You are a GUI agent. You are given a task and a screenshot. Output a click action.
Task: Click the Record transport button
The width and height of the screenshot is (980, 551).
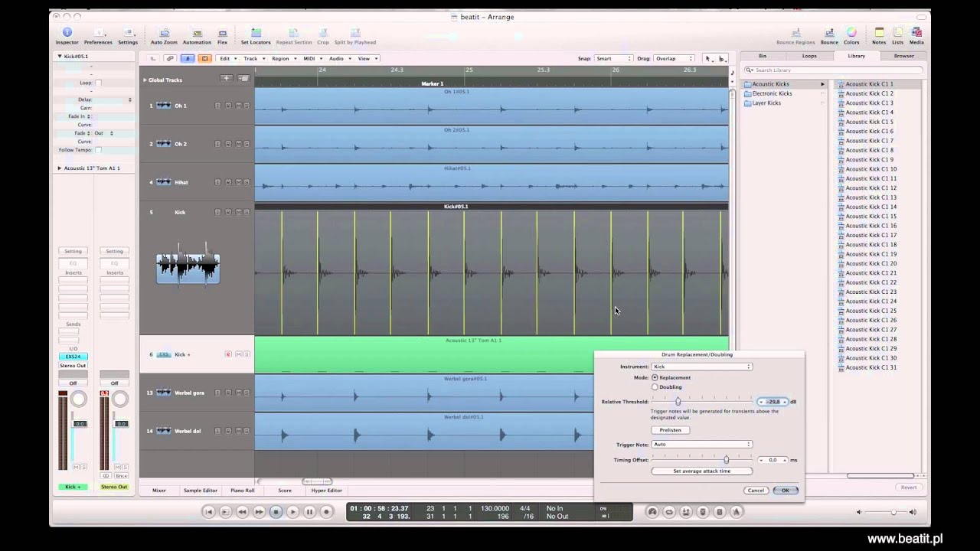326,512
